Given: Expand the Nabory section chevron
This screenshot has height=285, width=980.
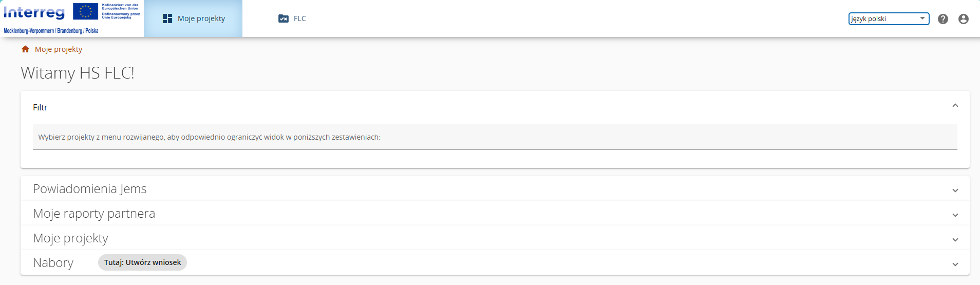Looking at the screenshot, I should [x=955, y=264].
